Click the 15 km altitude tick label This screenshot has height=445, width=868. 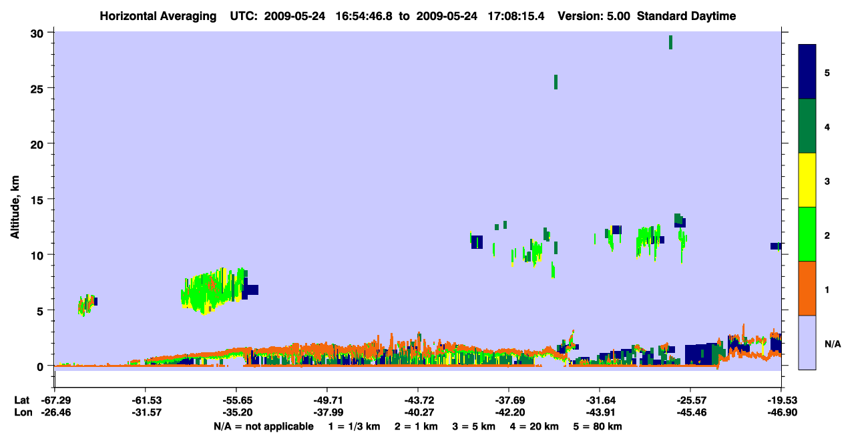pyautogui.click(x=38, y=199)
